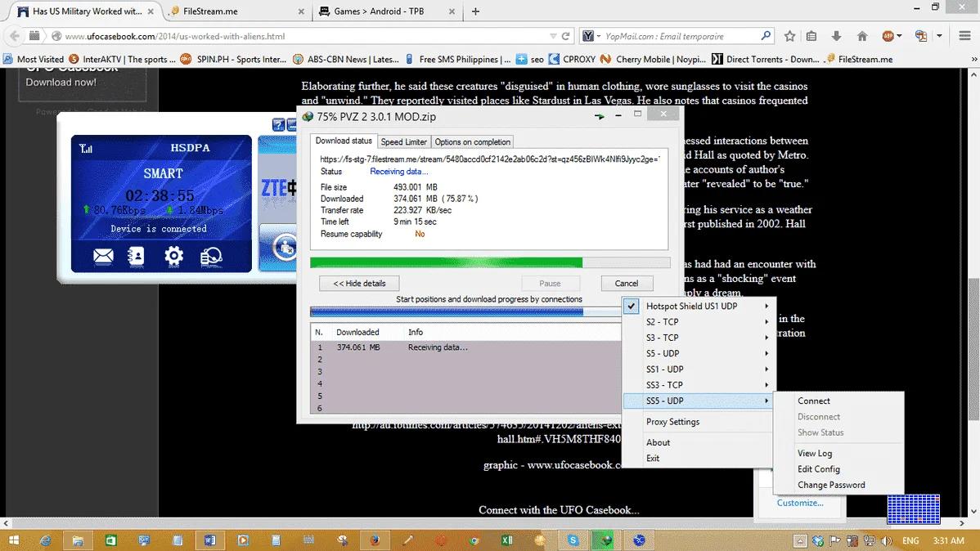Toggle Hotspot Shield US1 UDP checkmark
Image resolution: width=980 pixels, height=551 pixels.
pyautogui.click(x=632, y=306)
